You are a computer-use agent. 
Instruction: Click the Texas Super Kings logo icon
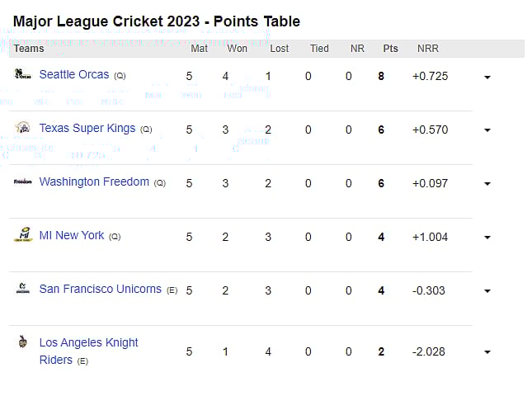(x=23, y=128)
